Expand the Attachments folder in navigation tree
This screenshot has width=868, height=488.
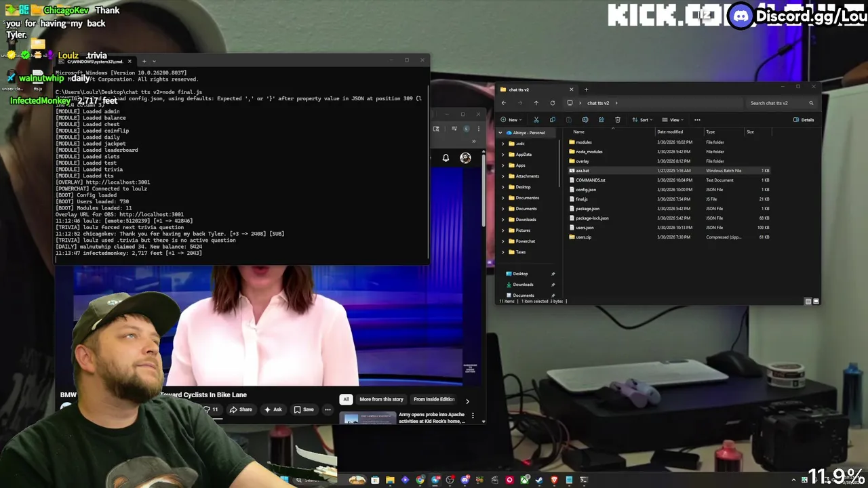pos(503,176)
